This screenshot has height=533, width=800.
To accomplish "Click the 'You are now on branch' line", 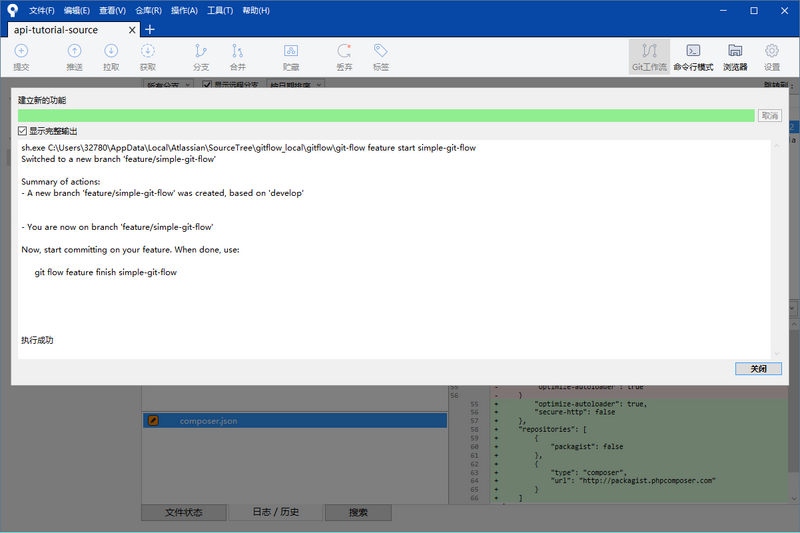I will [117, 227].
